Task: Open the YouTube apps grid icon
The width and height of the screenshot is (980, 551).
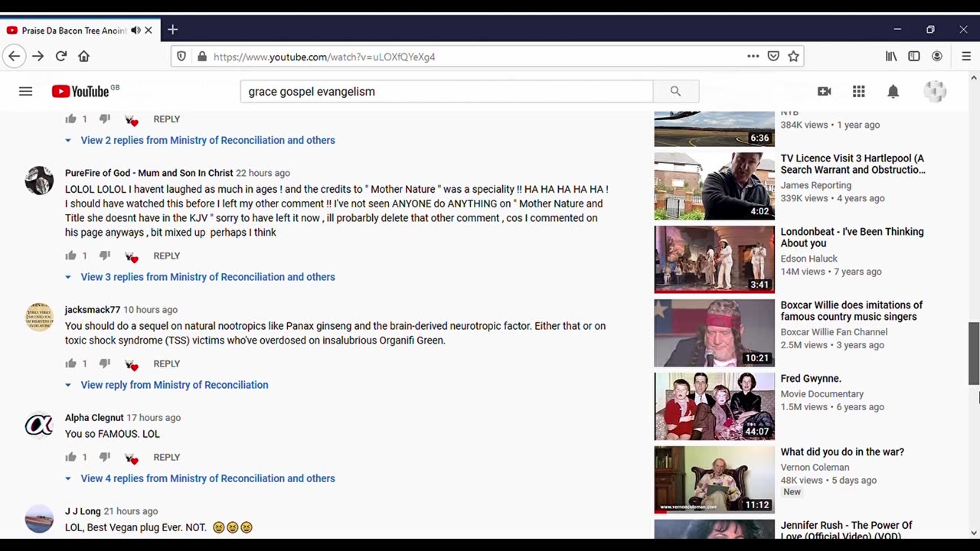Action: pos(859,91)
